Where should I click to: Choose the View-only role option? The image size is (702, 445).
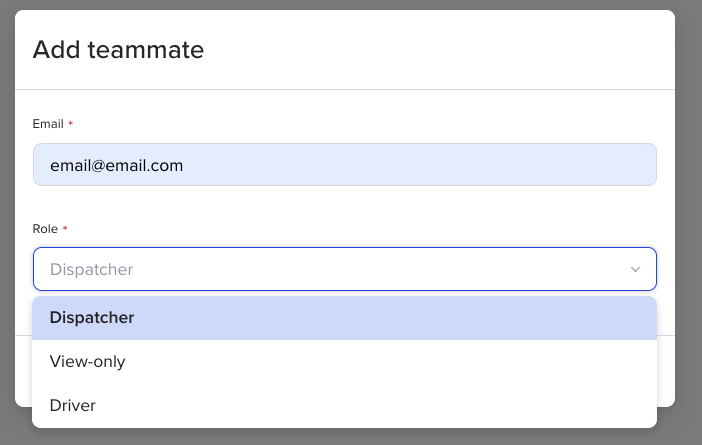click(x=88, y=362)
